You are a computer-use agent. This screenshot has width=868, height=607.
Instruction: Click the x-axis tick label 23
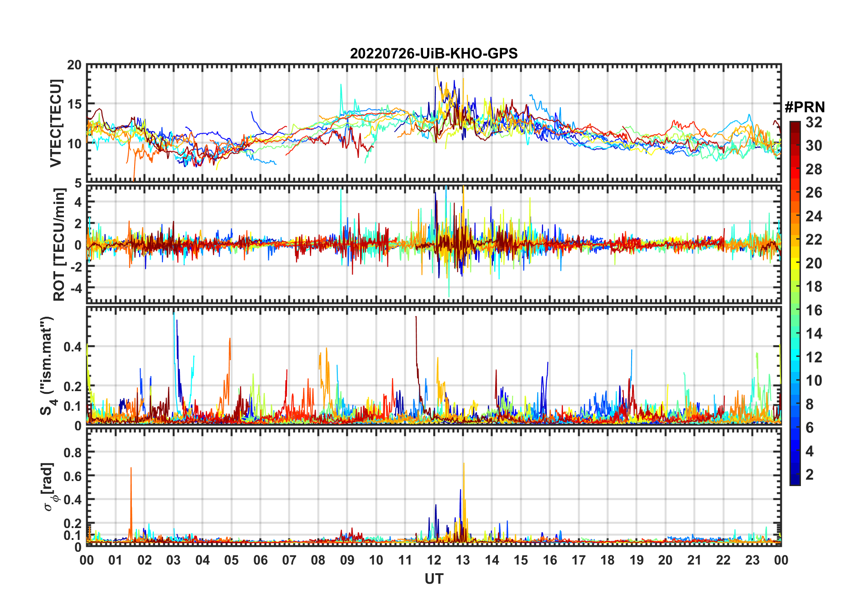pyautogui.click(x=752, y=560)
